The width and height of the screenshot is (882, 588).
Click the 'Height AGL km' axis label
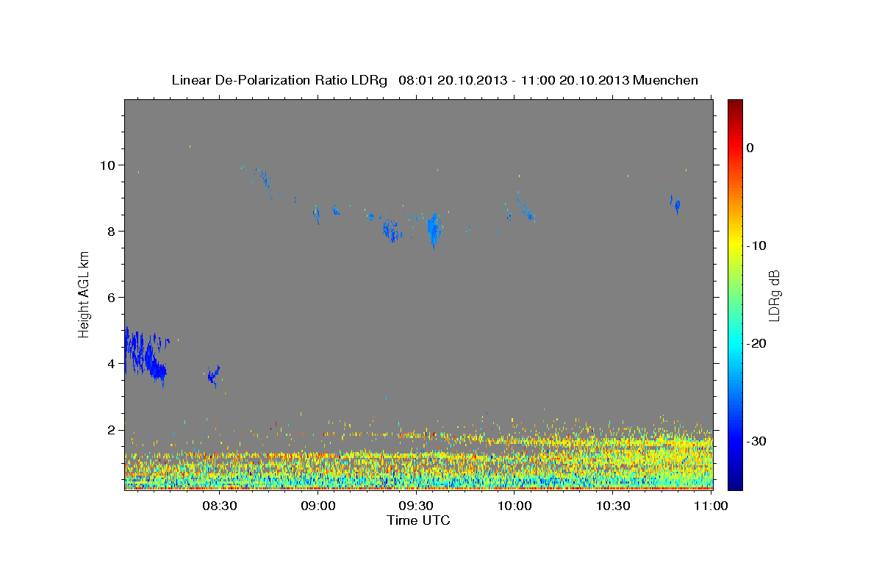pyautogui.click(x=85, y=294)
